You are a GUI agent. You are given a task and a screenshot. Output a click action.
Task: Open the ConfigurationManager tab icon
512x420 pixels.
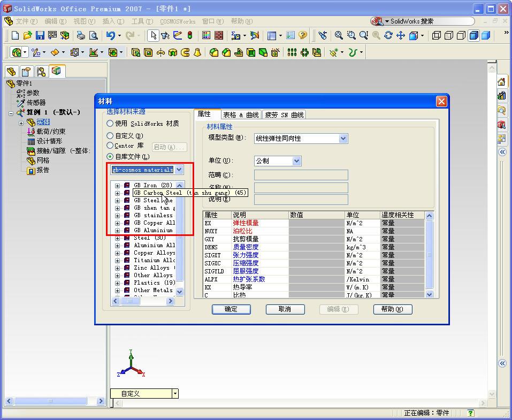tap(41, 71)
